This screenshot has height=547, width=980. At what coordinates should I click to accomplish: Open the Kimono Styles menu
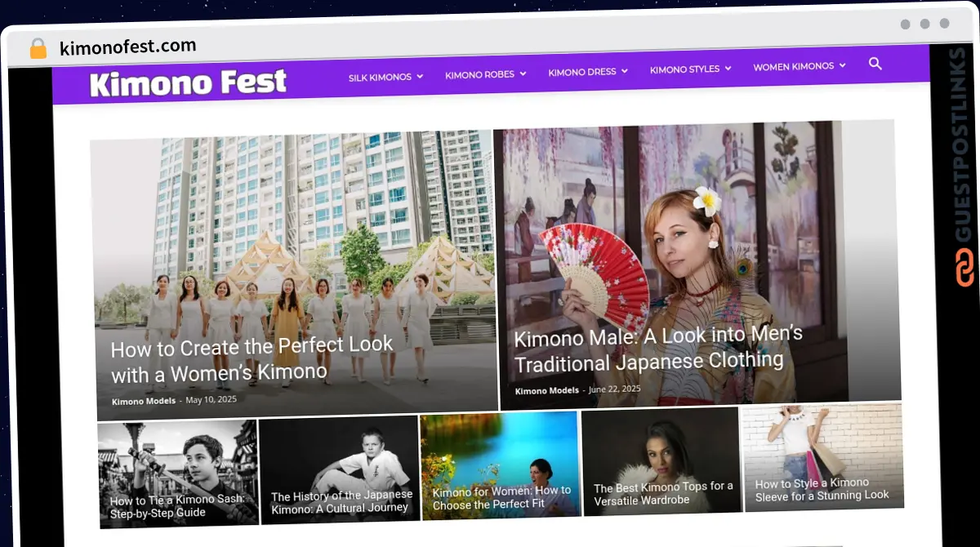coord(690,69)
